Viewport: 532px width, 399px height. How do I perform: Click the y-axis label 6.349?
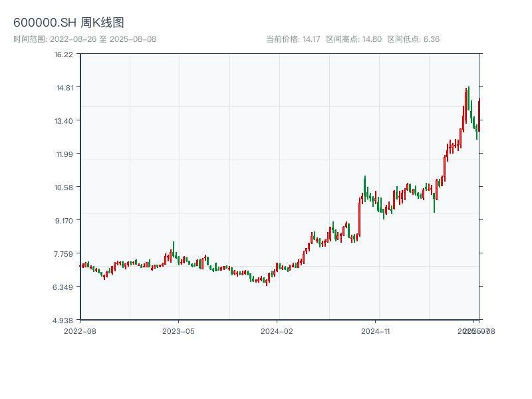[63, 287]
